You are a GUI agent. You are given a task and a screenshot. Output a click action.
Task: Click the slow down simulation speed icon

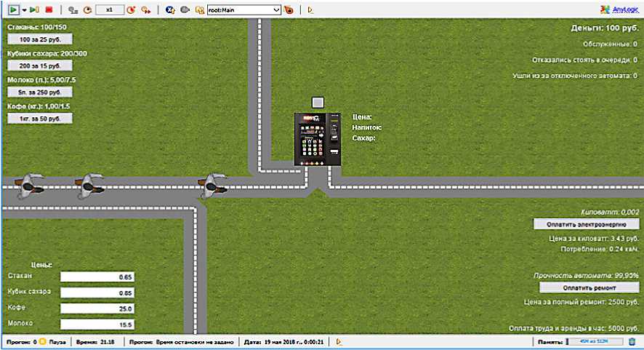(87, 10)
